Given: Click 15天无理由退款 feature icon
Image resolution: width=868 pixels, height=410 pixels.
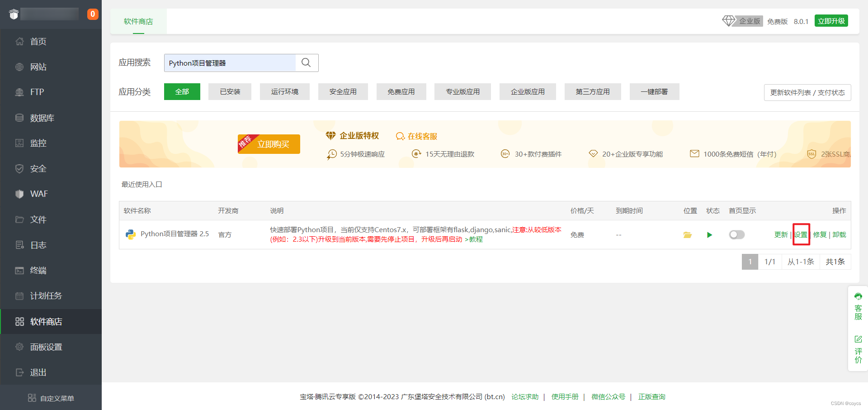Looking at the screenshot, I should coord(416,154).
